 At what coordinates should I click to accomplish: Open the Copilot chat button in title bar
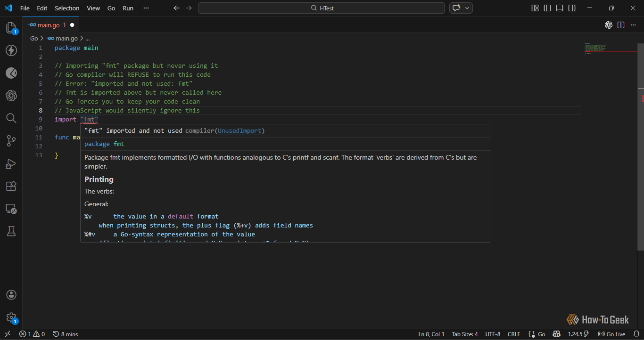pos(456,8)
